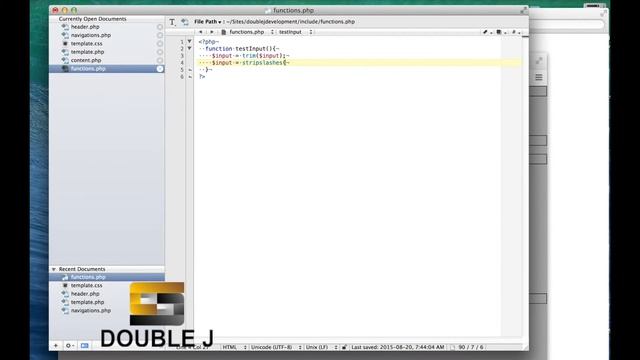640x360 pixels.
Task: Select functions.php in Currently Open Documents
Action: [107, 69]
